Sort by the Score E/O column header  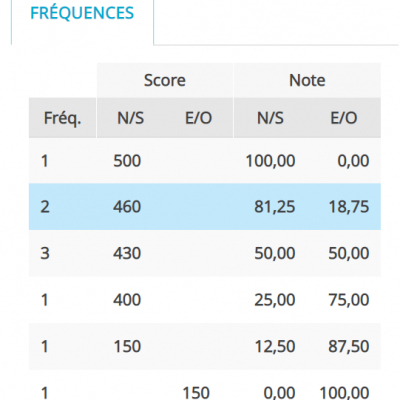tap(198, 118)
